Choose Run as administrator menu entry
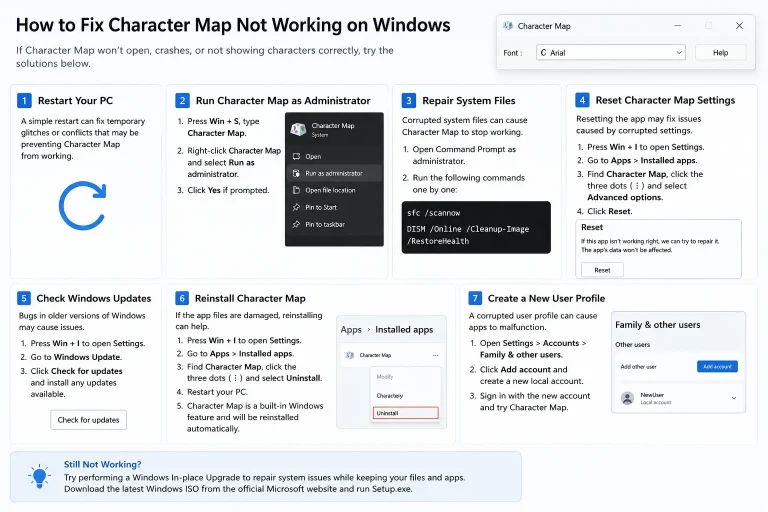 (335, 173)
